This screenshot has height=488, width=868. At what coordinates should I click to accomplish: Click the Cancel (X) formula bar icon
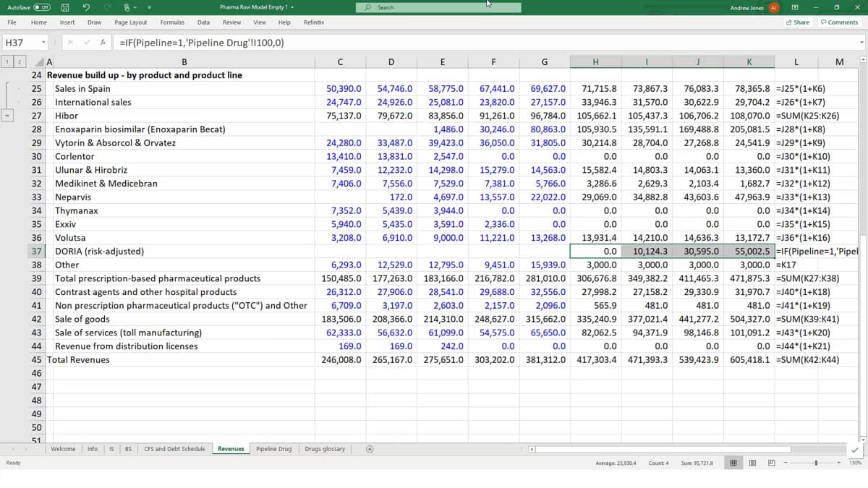pos(69,43)
